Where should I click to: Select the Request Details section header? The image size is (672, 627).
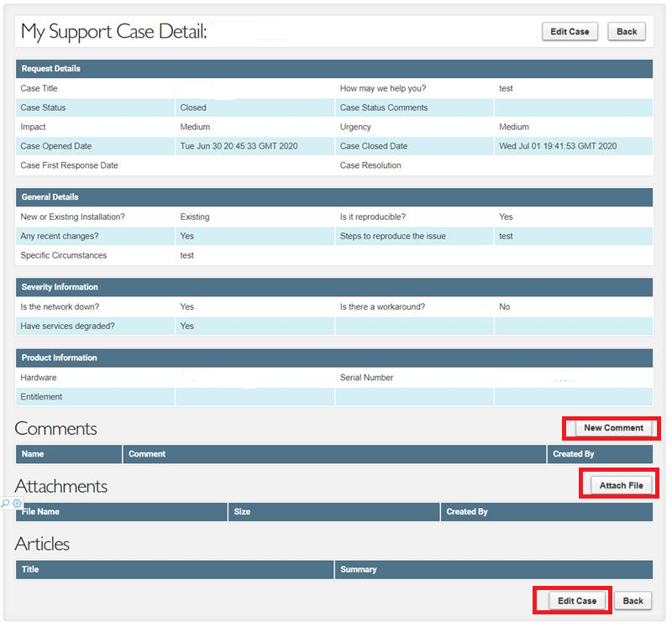coord(333,69)
